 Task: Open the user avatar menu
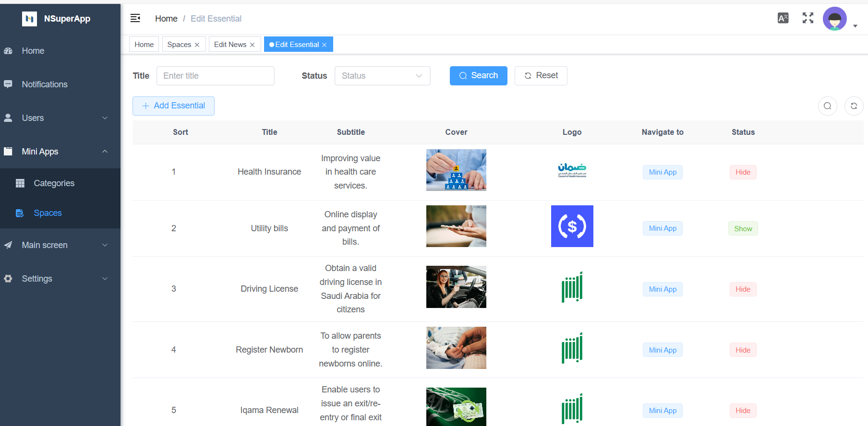click(x=835, y=19)
